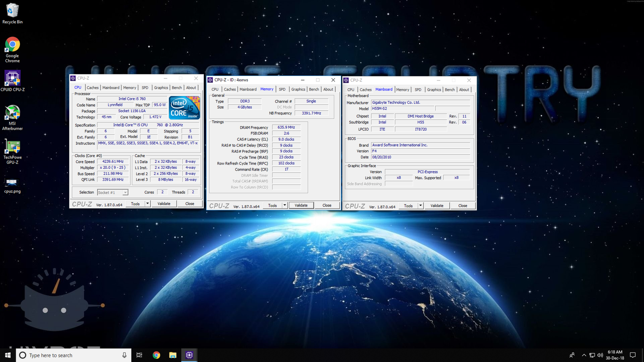Click the Intel Core i5 logo image
Viewport: 644px width, 362px height.
click(x=184, y=108)
